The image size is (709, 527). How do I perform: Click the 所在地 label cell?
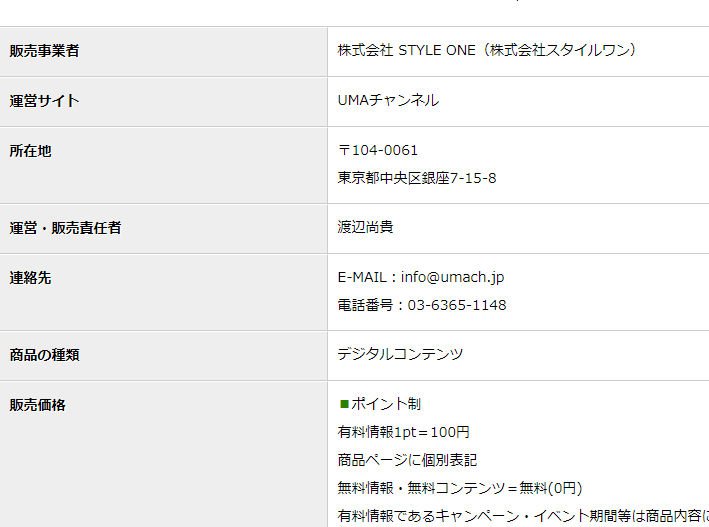point(163,165)
